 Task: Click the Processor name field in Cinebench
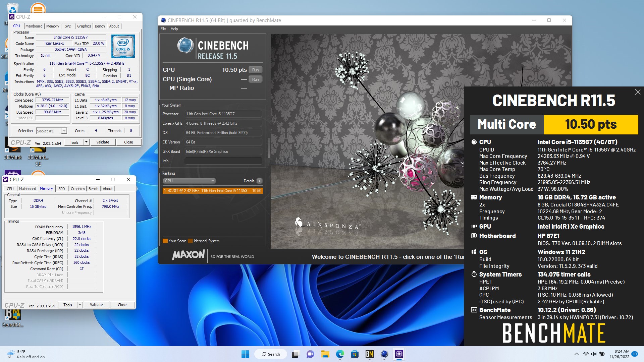point(223,114)
